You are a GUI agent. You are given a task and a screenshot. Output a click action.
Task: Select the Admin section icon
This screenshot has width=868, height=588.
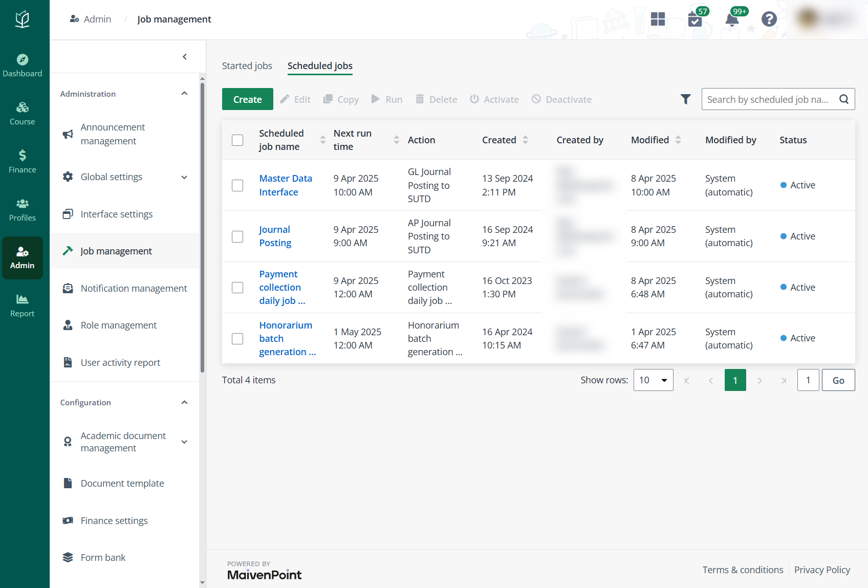22,258
